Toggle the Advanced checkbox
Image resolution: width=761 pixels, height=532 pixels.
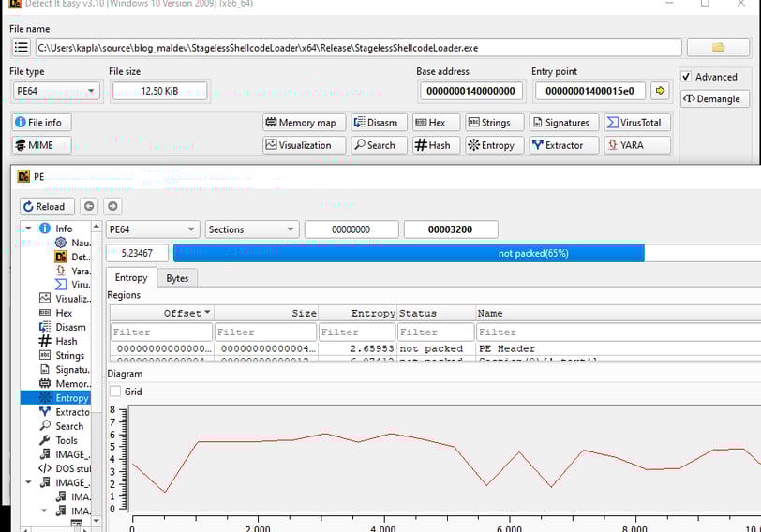click(x=686, y=77)
